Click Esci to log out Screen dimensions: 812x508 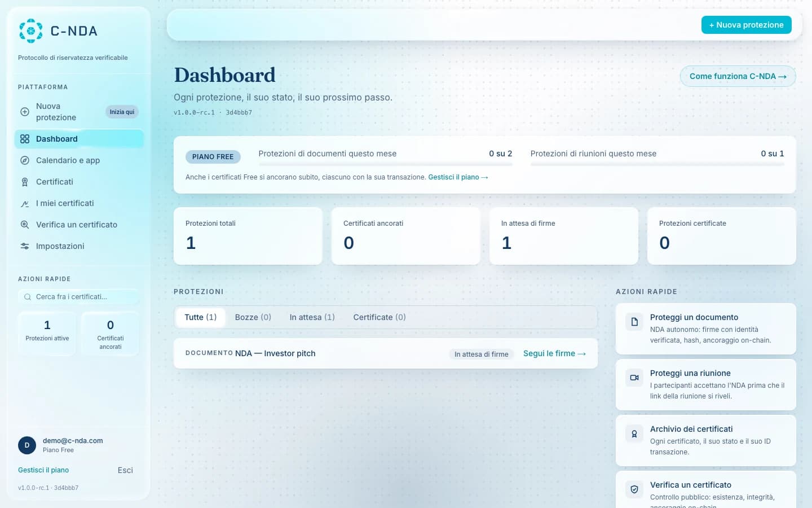(125, 470)
